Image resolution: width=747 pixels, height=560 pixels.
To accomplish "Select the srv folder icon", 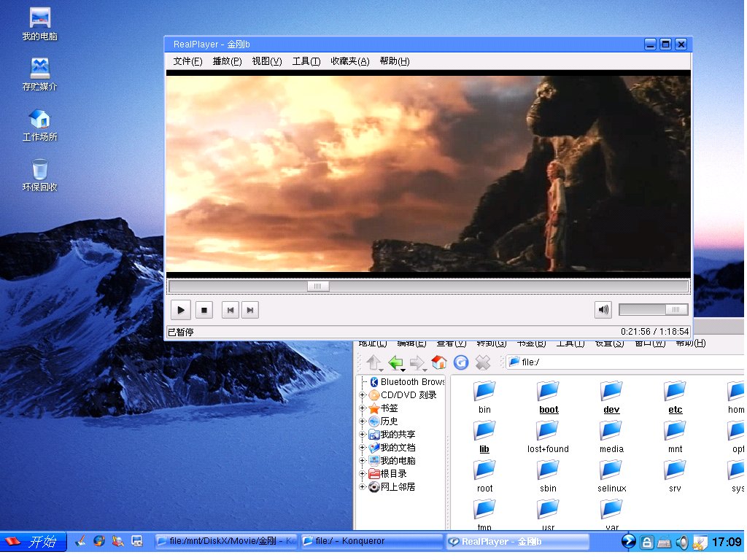I will coord(675,470).
